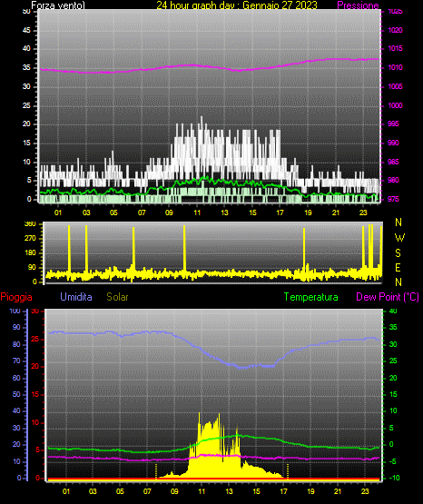
Task: Click hour 07 under the temperature chart
Action: click(x=147, y=491)
